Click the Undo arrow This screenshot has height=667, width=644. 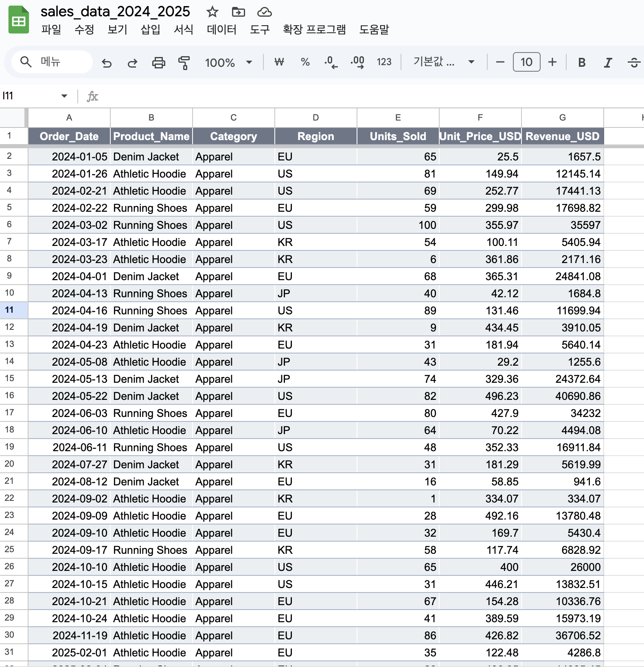click(107, 62)
